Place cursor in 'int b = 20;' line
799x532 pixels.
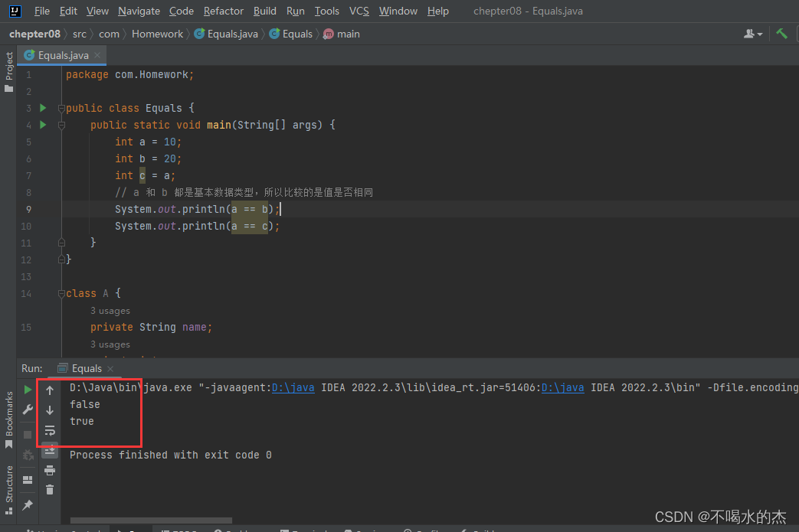coord(148,159)
